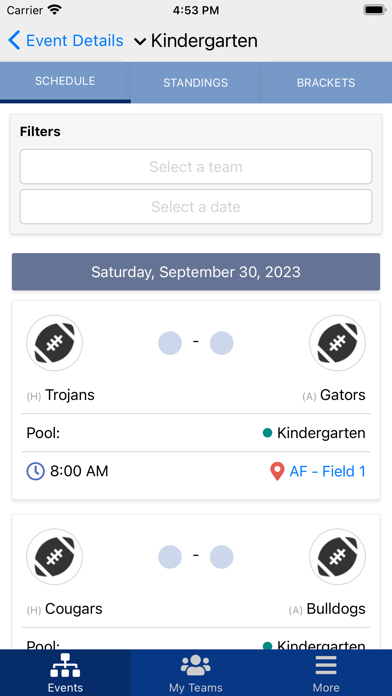392x696 pixels.
Task: Tap the green Kindergarten pool dot
Action: (267, 433)
